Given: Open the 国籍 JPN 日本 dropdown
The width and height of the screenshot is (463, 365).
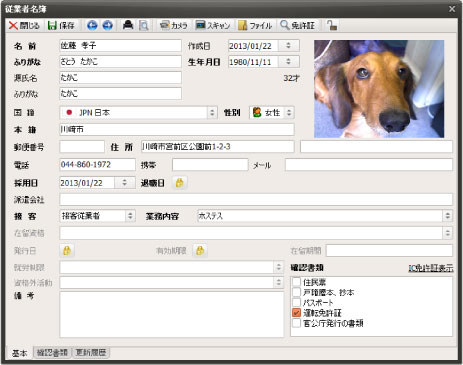Looking at the screenshot, I should [212, 113].
